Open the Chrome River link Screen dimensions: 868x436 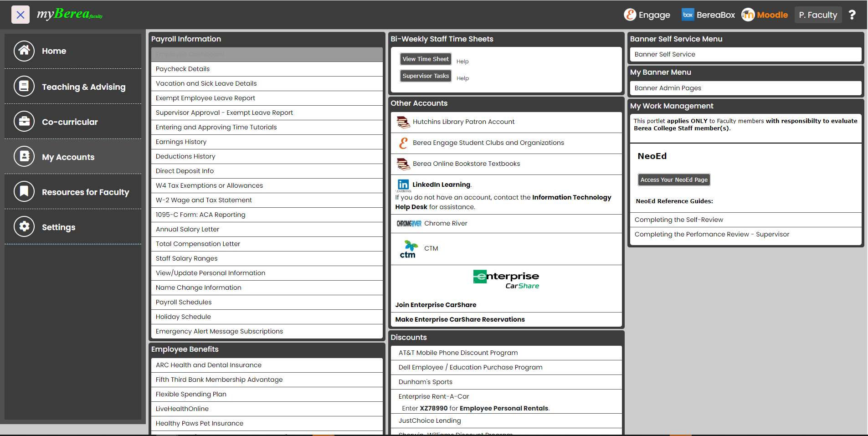tap(445, 224)
